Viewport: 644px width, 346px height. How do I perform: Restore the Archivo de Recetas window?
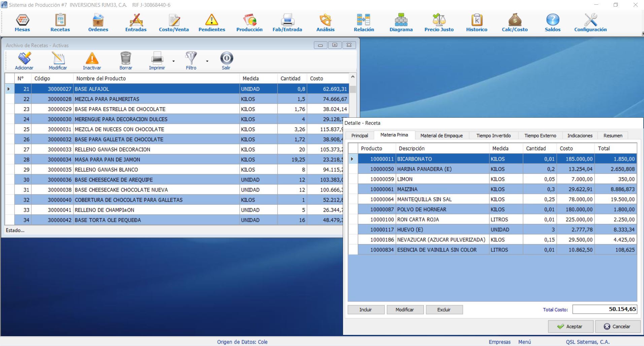(335, 45)
